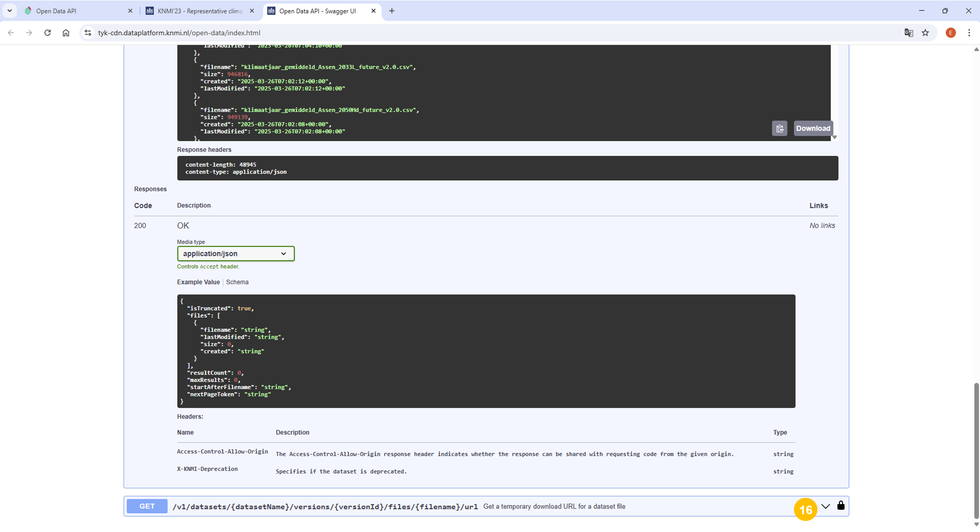Bookmark this page with star icon
Viewport: 980px width, 532px height.
(x=925, y=33)
